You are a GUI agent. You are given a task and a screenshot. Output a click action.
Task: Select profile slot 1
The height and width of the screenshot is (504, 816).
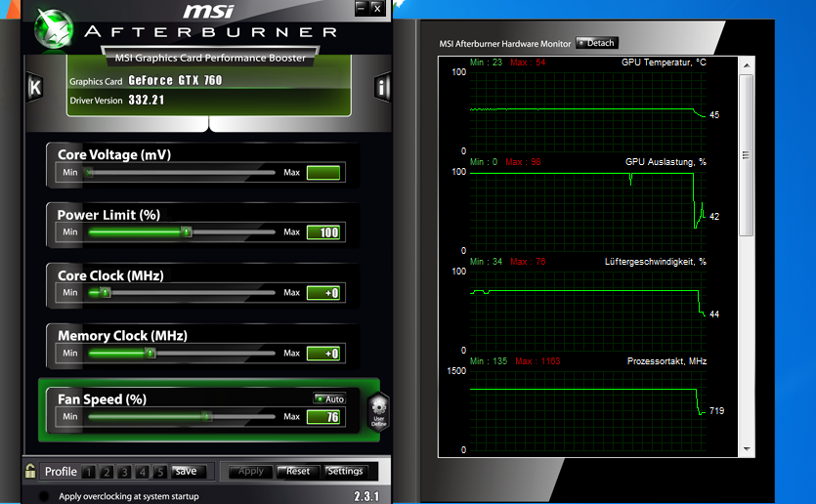pos(89,472)
